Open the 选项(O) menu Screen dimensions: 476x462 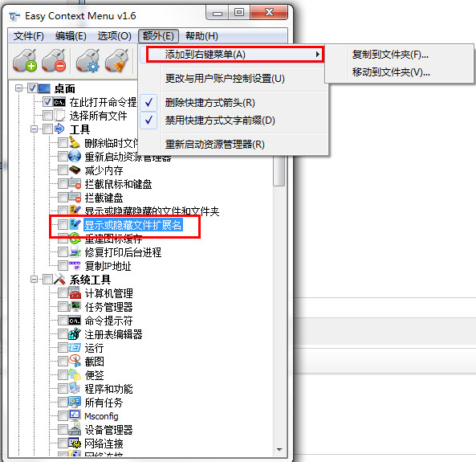pyautogui.click(x=115, y=36)
